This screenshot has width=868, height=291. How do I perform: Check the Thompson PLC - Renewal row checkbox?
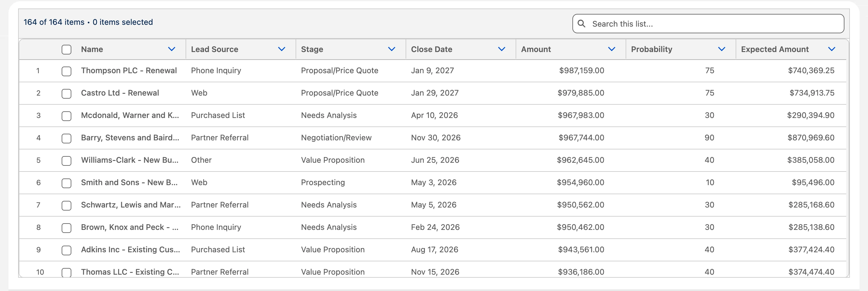coord(66,71)
